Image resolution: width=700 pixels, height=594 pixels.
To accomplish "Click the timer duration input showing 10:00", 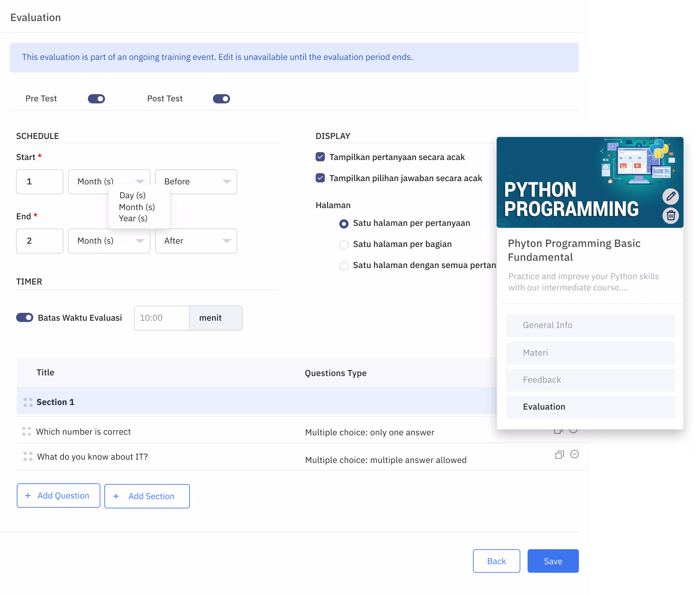I will coord(161,317).
